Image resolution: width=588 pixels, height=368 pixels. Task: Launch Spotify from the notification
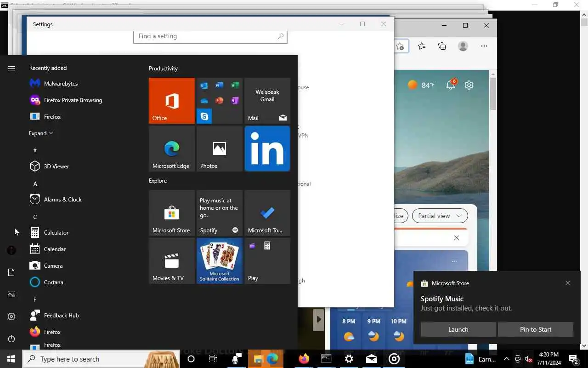coord(458,329)
